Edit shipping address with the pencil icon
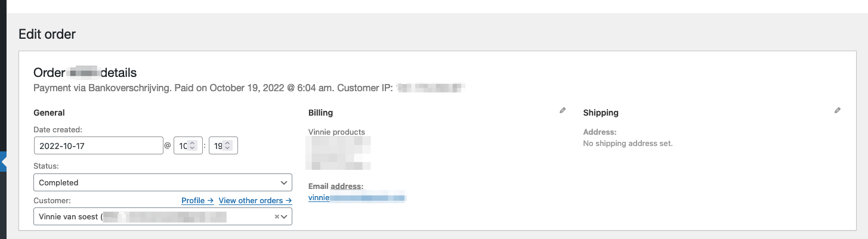868x239 pixels. click(838, 110)
